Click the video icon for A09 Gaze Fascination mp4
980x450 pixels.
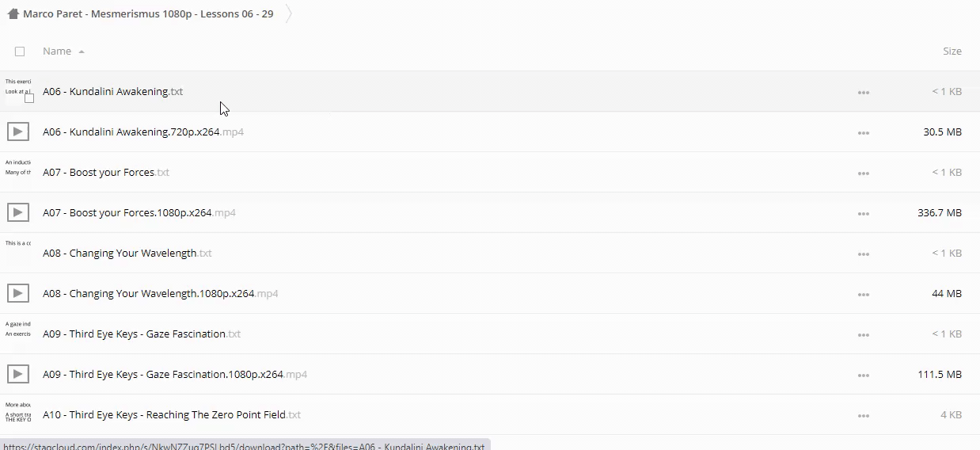click(x=17, y=374)
